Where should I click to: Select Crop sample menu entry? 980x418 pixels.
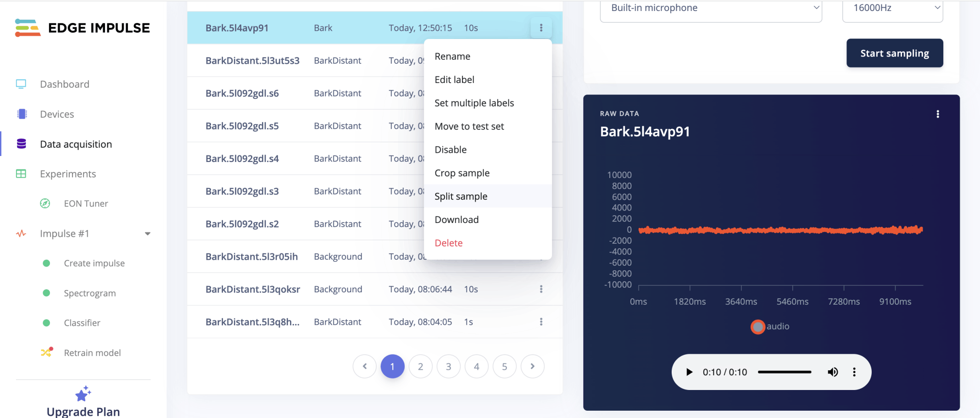click(x=488, y=173)
